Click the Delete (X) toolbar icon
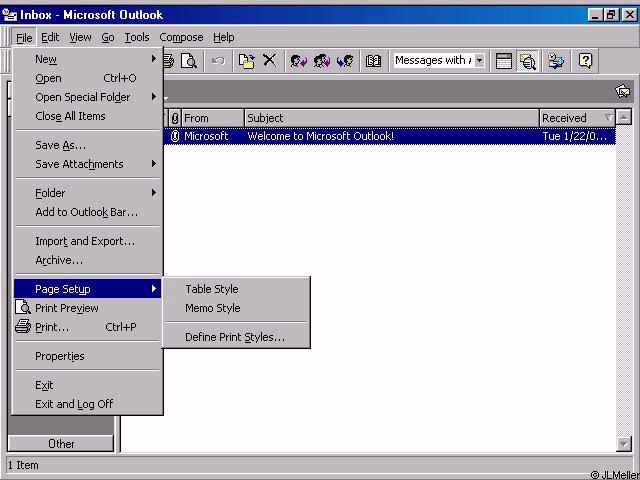Screen dimensions: 640x480 [269, 61]
